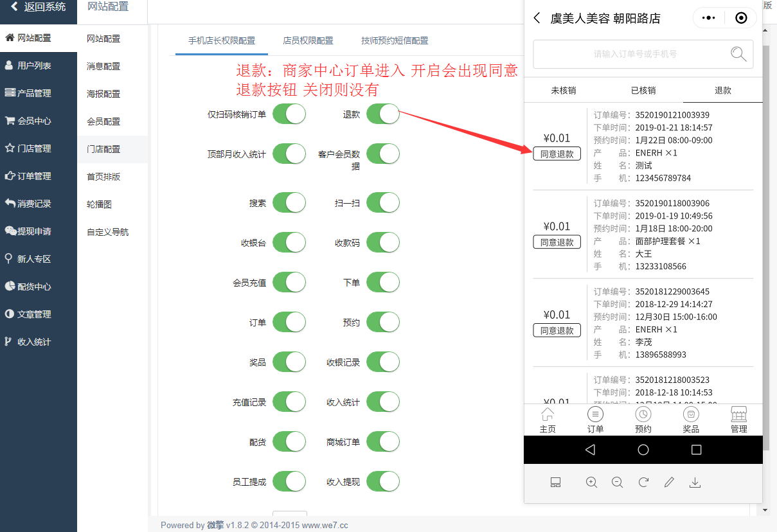The width and height of the screenshot is (777, 532).
Task: Open the 管理 store icon in bottom nav
Action: 739,414
